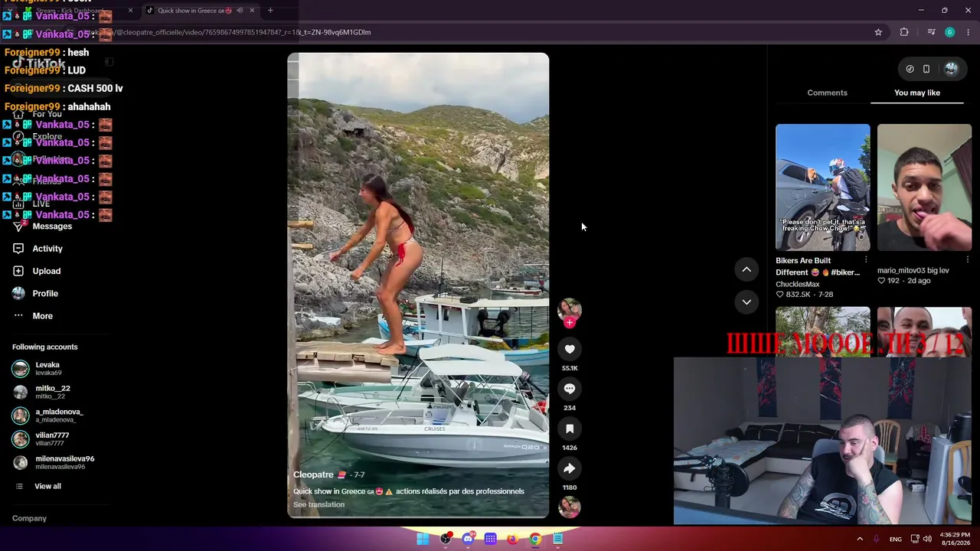Open the taskbar grid app icon
Image resolution: width=980 pixels, height=551 pixels.
[x=490, y=539]
